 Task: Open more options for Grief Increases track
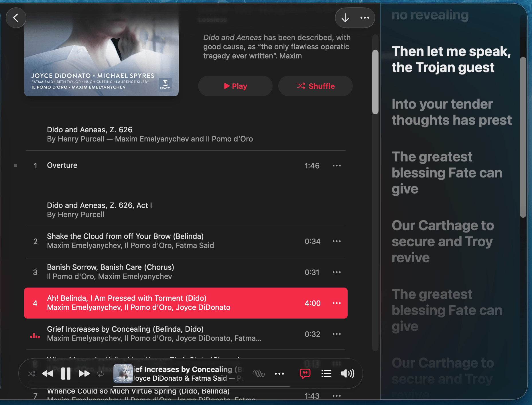tap(336, 334)
